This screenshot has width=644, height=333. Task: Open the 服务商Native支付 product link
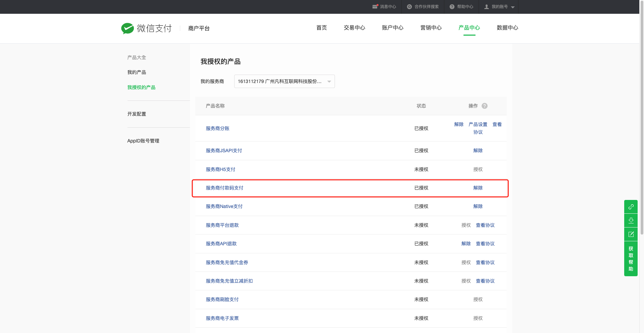pyautogui.click(x=224, y=206)
